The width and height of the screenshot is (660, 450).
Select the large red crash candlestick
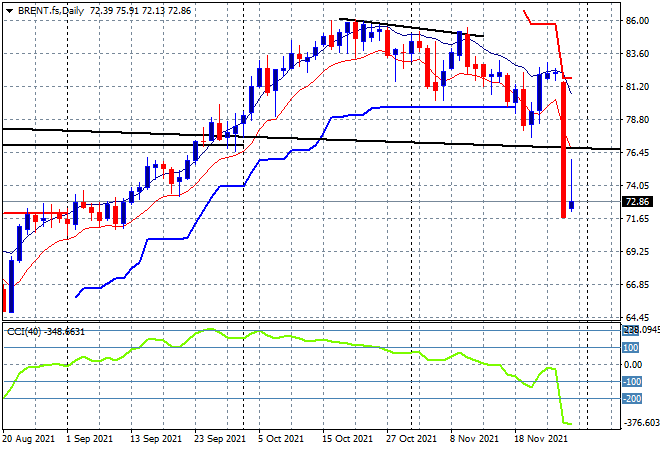point(564,150)
